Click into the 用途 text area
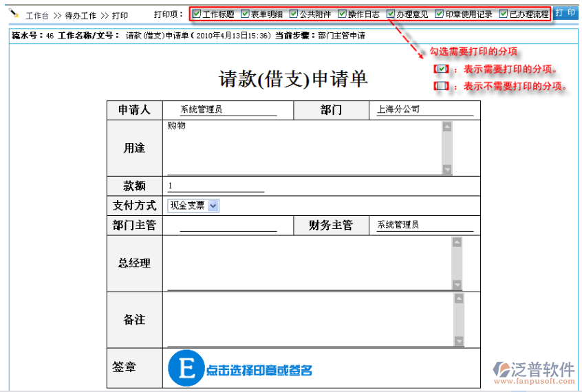582x392 pixels. pyautogui.click(x=304, y=148)
